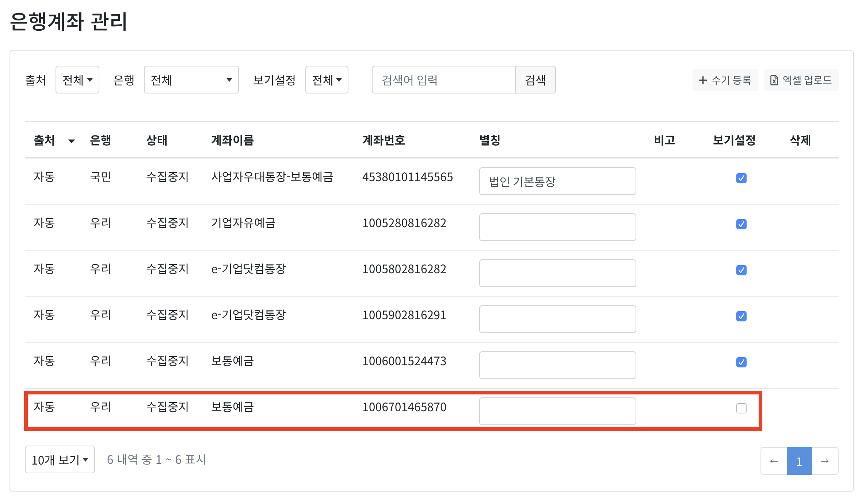This screenshot has width=862, height=504.
Task: Toggle 보기설정 checkbox for 기업자유예금 row
Action: coord(741,224)
